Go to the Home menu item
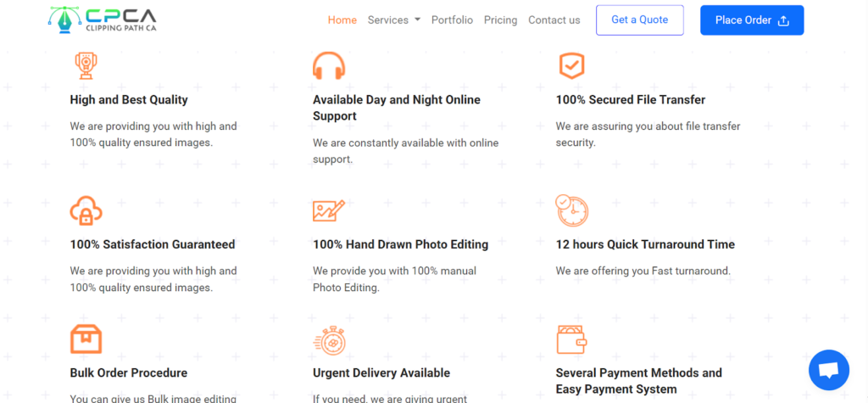The height and width of the screenshot is (403, 868). pos(342,20)
